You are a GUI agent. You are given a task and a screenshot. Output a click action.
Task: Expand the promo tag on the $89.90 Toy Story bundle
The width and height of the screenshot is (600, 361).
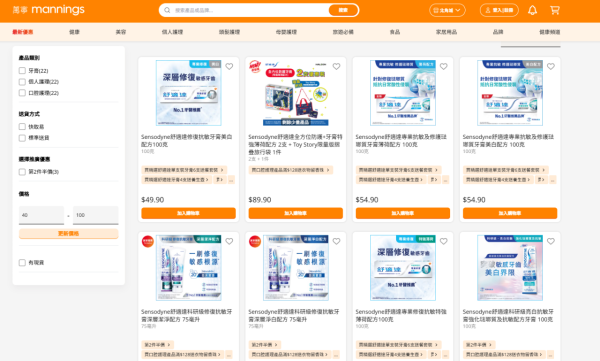tap(290, 170)
